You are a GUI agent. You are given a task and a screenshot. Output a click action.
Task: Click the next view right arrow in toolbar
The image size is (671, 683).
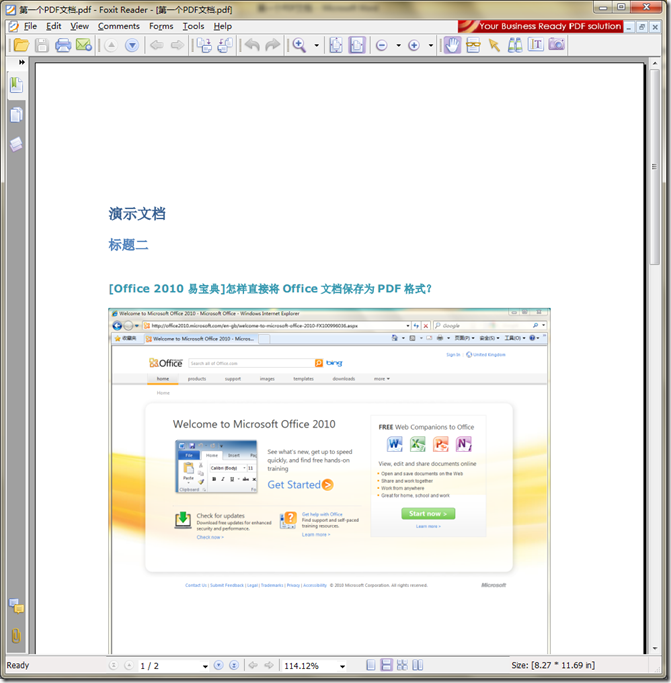(x=177, y=45)
